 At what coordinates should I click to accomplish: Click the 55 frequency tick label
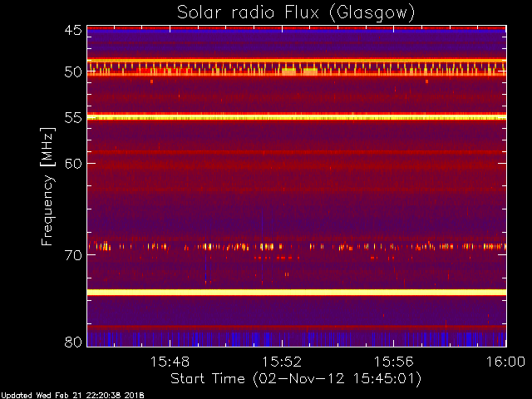73,118
